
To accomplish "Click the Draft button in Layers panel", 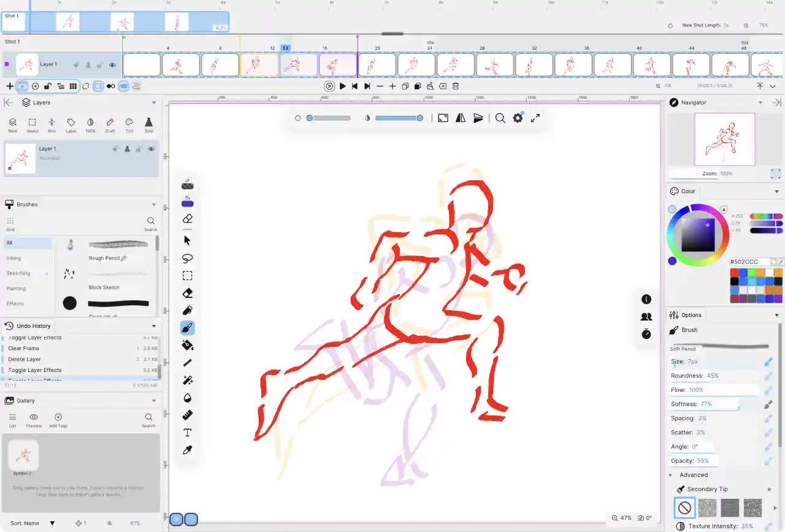I will (x=110, y=125).
